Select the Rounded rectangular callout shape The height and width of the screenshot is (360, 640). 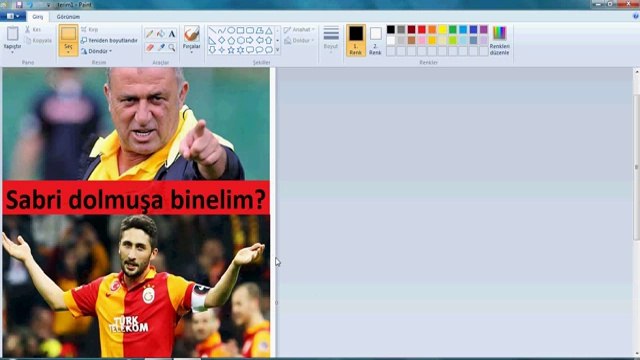250,50
